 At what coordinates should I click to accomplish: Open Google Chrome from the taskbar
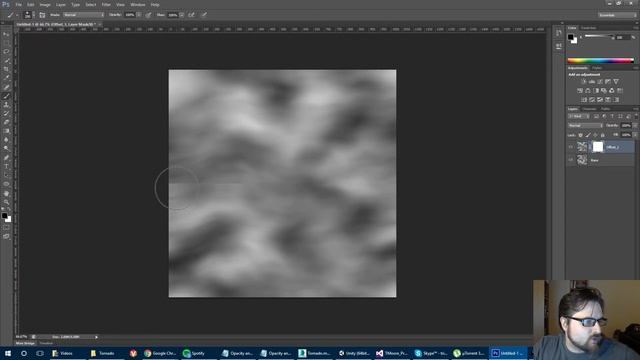(160, 353)
